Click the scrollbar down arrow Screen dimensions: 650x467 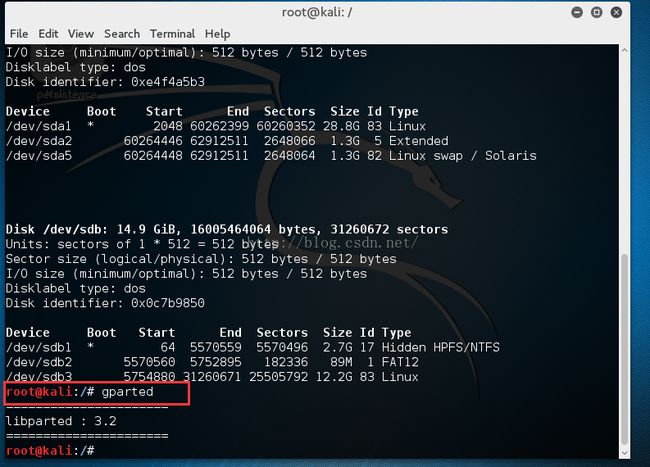(624, 453)
